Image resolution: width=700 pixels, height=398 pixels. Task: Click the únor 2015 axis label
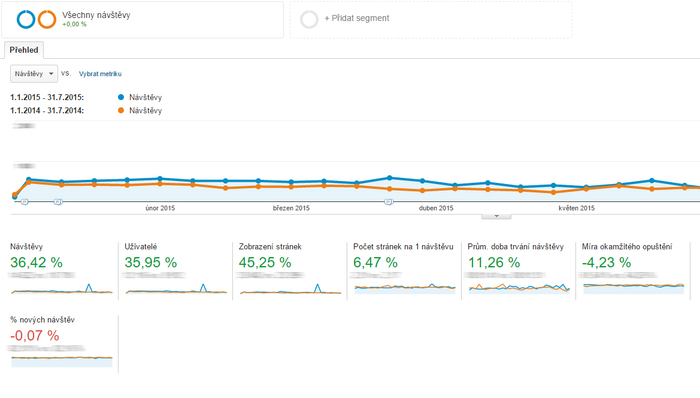point(160,208)
